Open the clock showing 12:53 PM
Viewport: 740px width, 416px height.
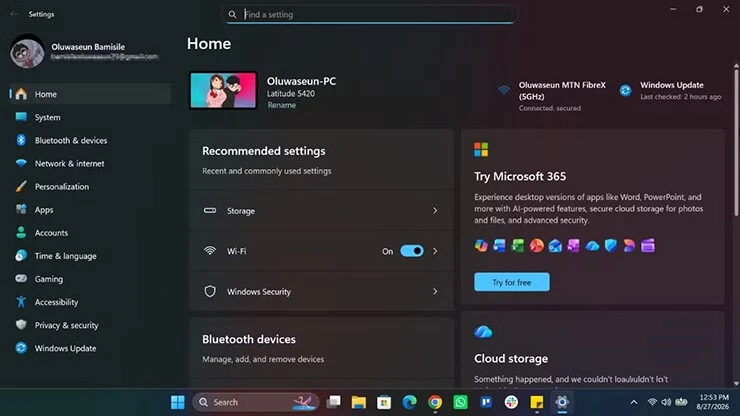tap(713, 402)
